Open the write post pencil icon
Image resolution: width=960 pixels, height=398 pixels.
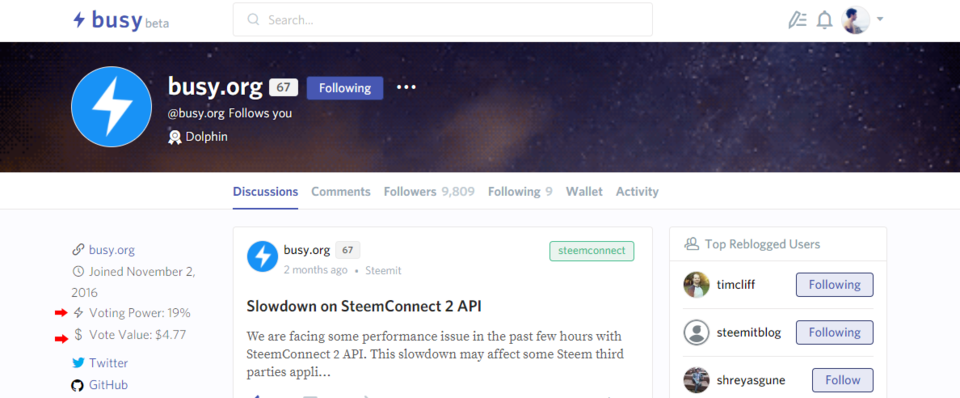[x=797, y=20]
